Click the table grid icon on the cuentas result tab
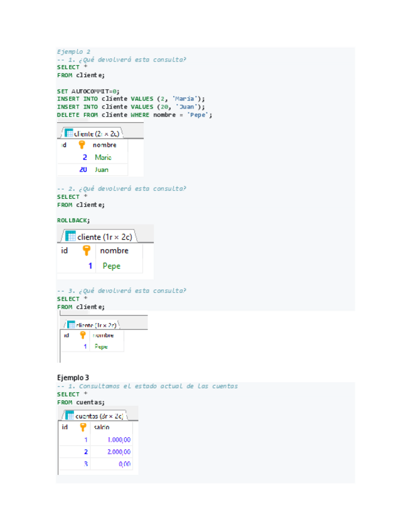This screenshot has width=411, height=532. point(70,415)
